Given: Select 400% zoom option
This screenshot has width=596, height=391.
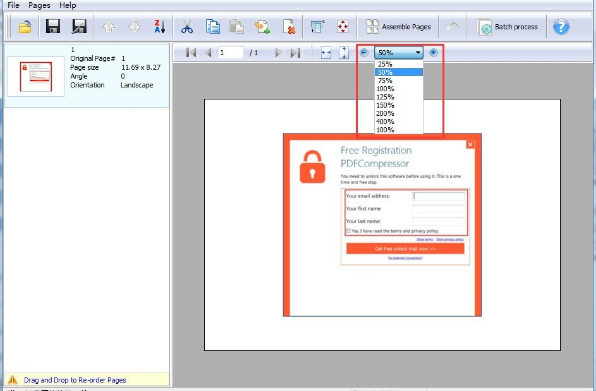Looking at the screenshot, I should pyautogui.click(x=399, y=122).
